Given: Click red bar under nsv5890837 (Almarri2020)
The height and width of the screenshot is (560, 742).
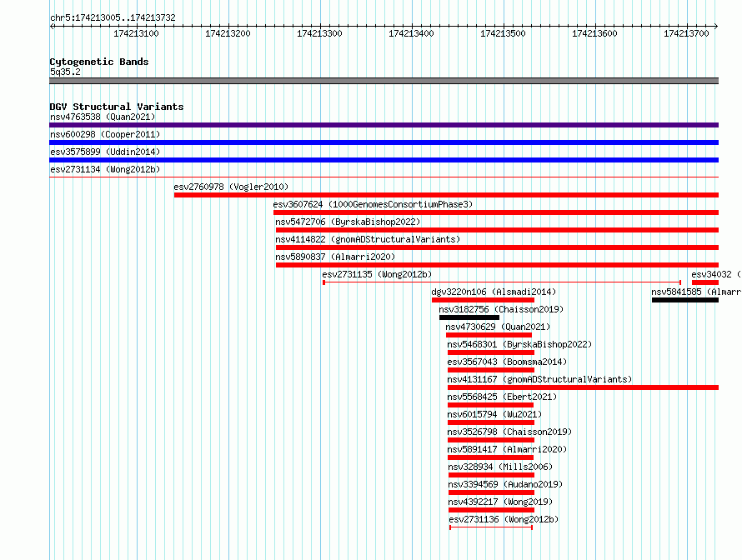Looking at the screenshot, I should point(498,265).
